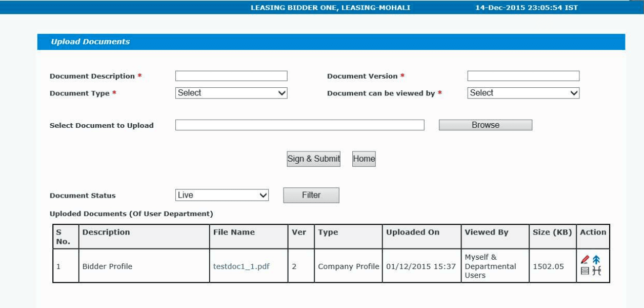Click the Sign & Submit button
Image resolution: width=644 pixels, height=308 pixels.
pos(314,159)
